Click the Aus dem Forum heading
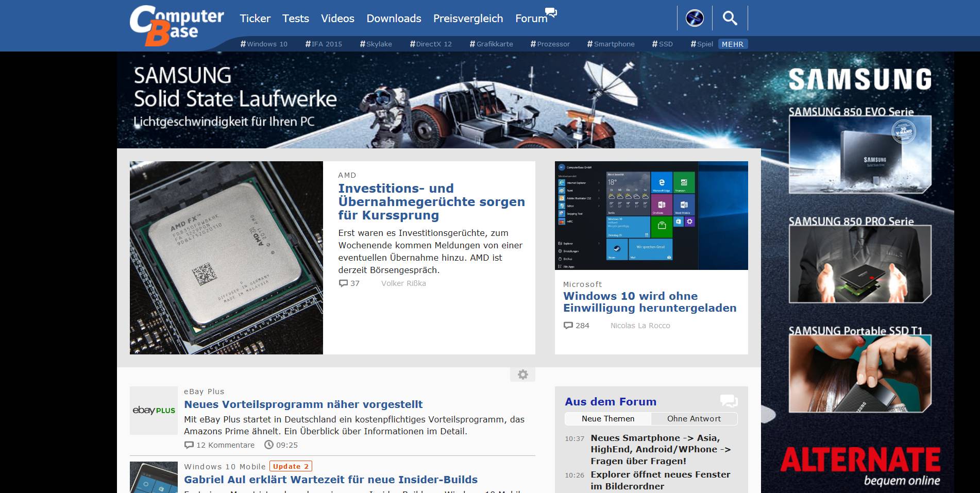 (x=611, y=402)
